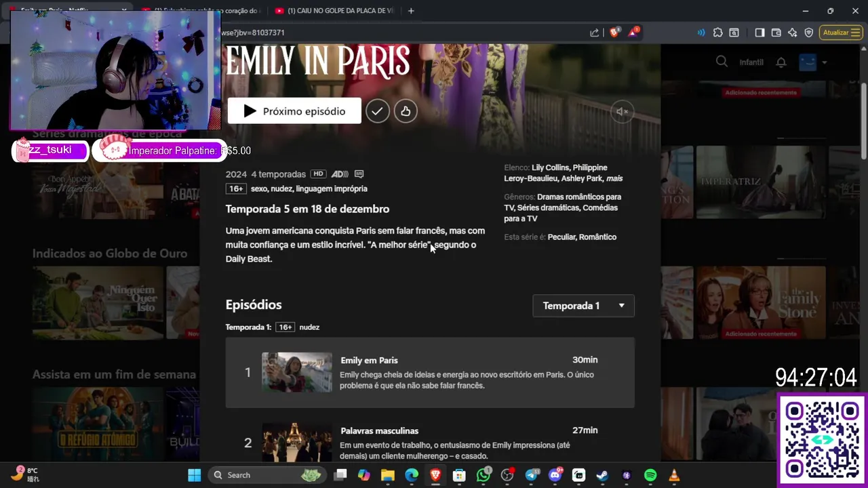
Task: Click the audio description AD badge
Action: (340, 174)
